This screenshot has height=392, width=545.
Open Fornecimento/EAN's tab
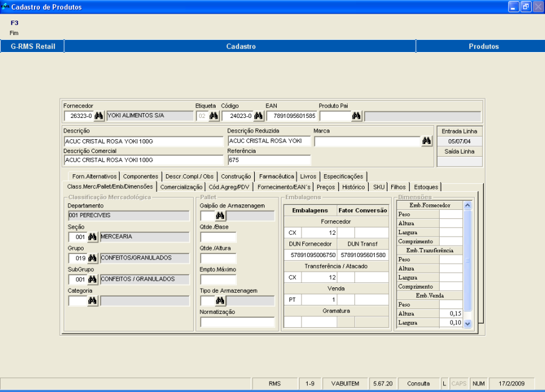(x=283, y=187)
